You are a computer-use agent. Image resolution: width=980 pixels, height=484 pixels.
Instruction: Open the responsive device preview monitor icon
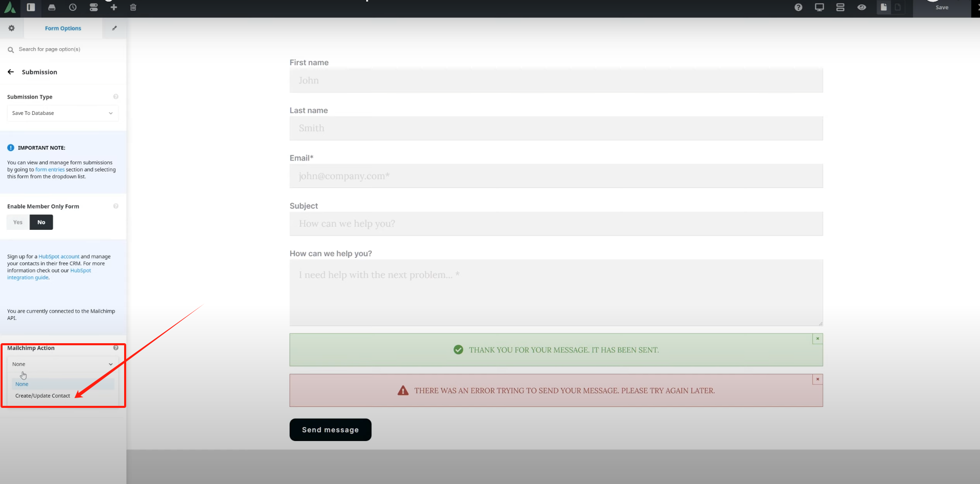click(819, 8)
